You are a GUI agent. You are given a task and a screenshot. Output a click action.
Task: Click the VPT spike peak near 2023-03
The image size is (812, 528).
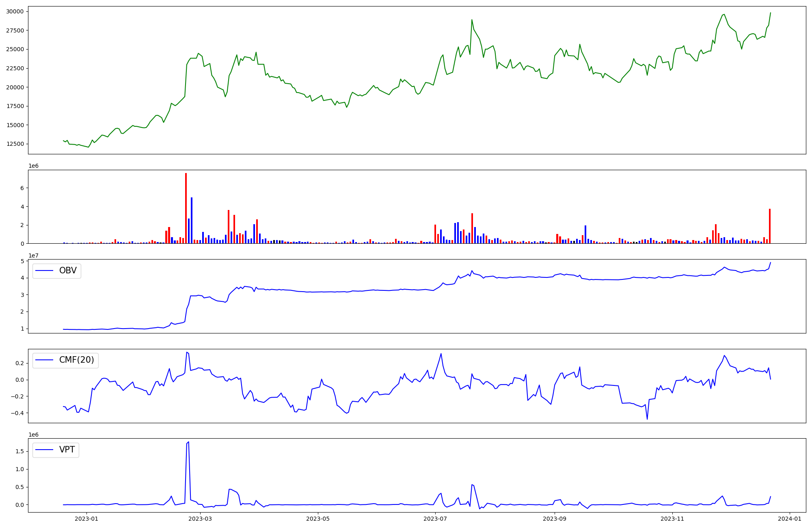[x=188, y=442]
